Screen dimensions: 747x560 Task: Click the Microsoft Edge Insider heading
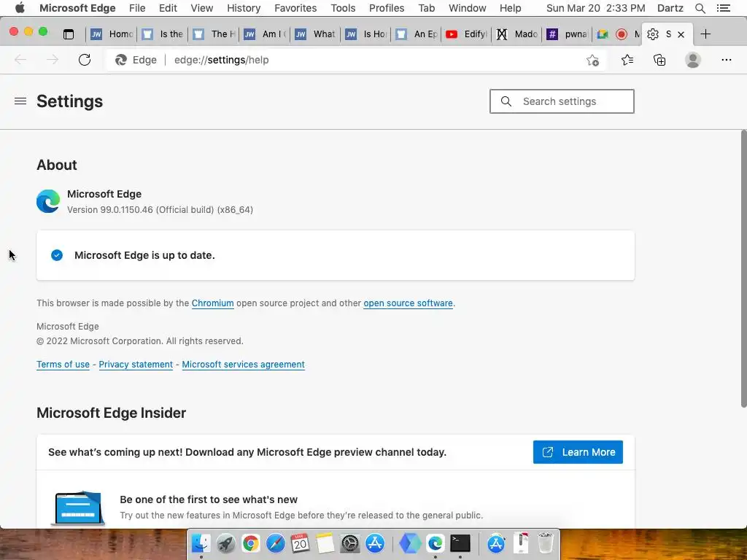pyautogui.click(x=111, y=413)
